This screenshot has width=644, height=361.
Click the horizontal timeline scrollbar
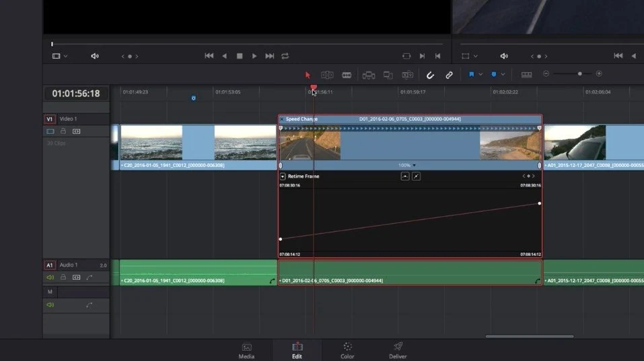(x=530, y=336)
